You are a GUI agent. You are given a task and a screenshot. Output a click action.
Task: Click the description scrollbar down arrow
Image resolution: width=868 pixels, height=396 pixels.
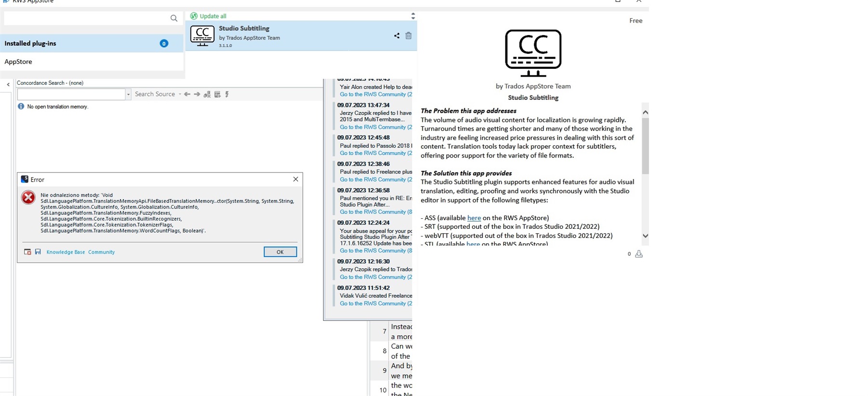[645, 236]
